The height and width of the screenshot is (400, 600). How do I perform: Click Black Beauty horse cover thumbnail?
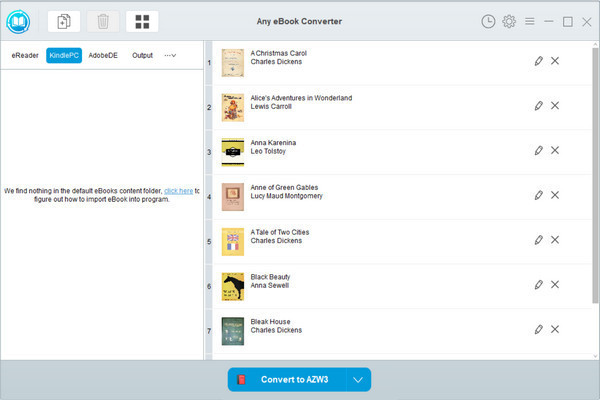tap(233, 287)
